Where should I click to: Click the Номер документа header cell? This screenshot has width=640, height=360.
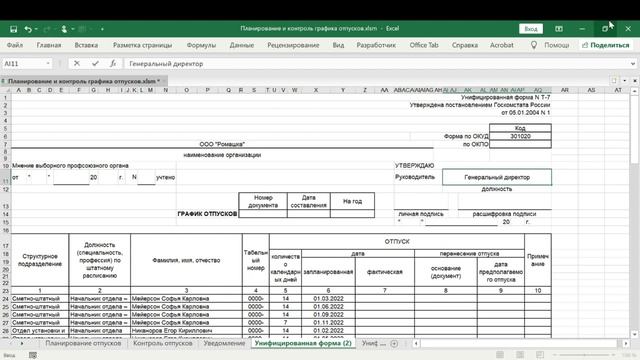click(x=263, y=201)
